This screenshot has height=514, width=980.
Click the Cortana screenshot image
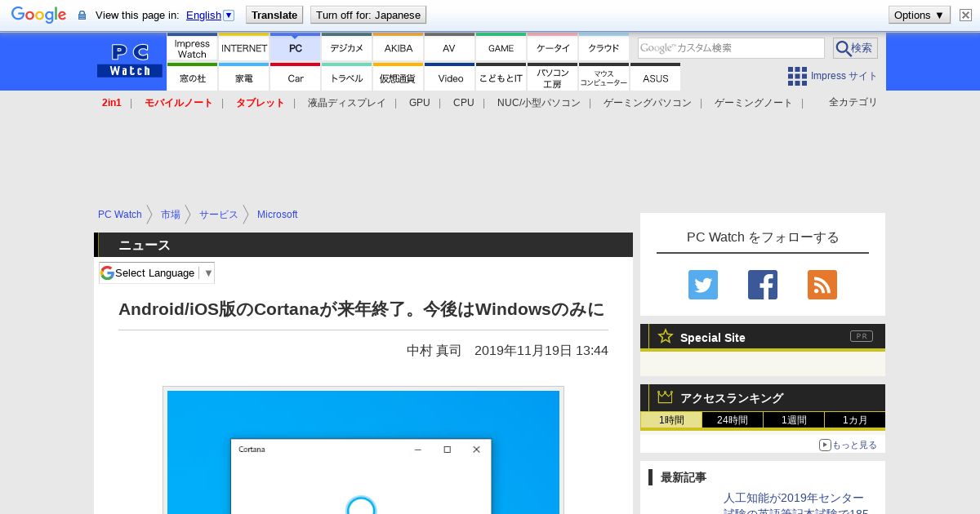363,452
